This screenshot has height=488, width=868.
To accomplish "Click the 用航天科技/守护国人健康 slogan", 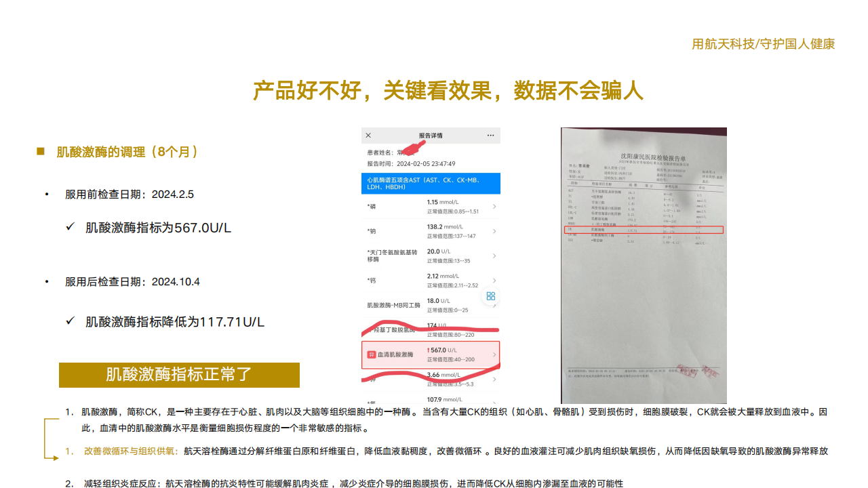I will tap(764, 44).
